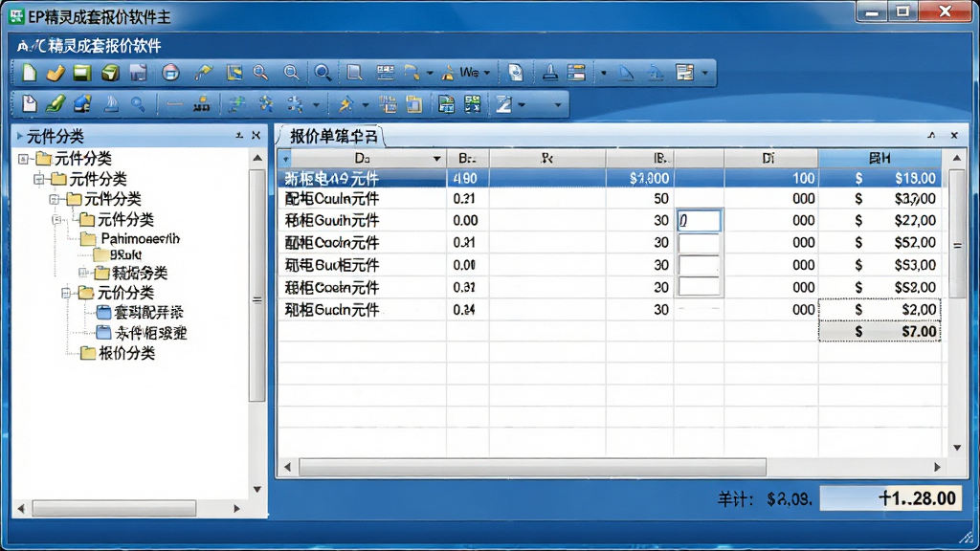
Task: Click the We button in the top toolbar
Action: (465, 73)
